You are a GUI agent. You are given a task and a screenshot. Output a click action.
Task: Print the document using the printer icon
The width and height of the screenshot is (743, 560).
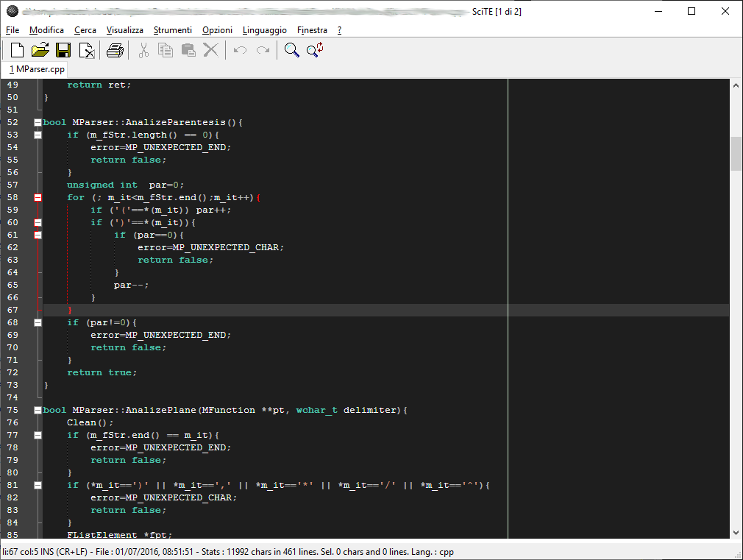(x=115, y=50)
